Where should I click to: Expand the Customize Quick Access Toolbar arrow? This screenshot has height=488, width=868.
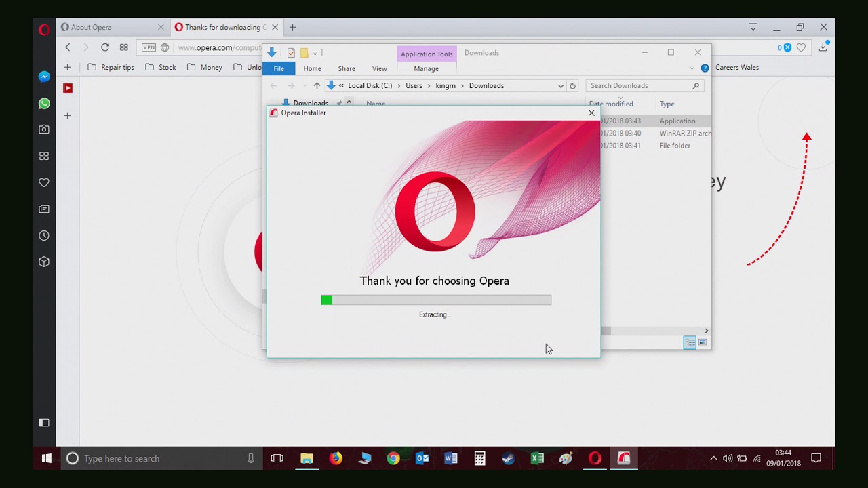315,53
